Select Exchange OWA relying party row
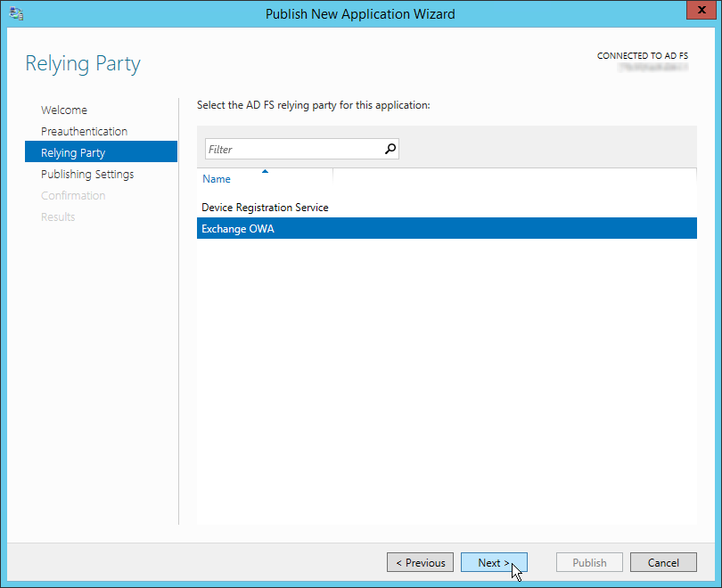Screen dimensions: 722x588 pyautogui.click(x=446, y=229)
